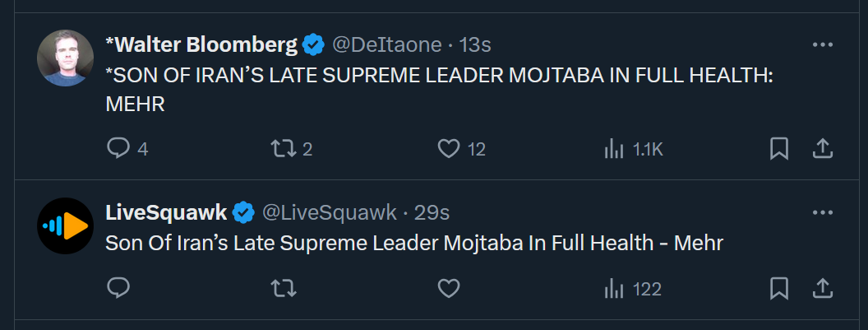Open the @LiveSquawk handle link

tap(329, 212)
